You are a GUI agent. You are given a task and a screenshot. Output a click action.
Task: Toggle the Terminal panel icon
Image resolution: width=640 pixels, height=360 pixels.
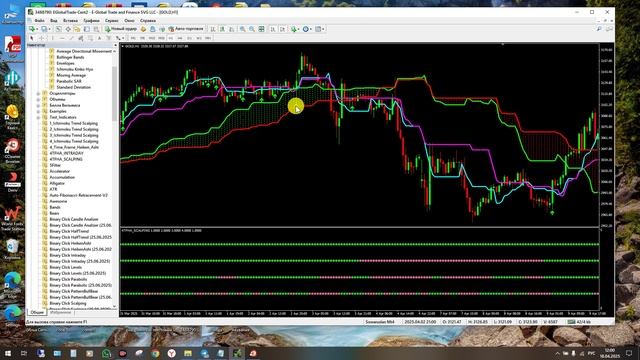(87, 29)
